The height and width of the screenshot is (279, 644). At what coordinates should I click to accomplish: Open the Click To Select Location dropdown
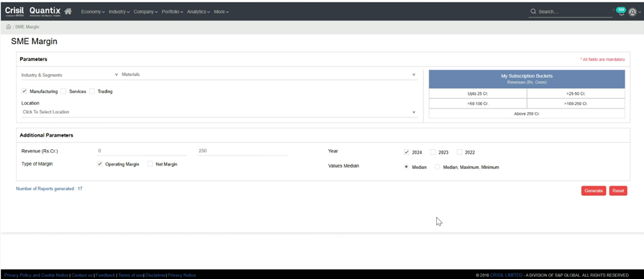219,112
